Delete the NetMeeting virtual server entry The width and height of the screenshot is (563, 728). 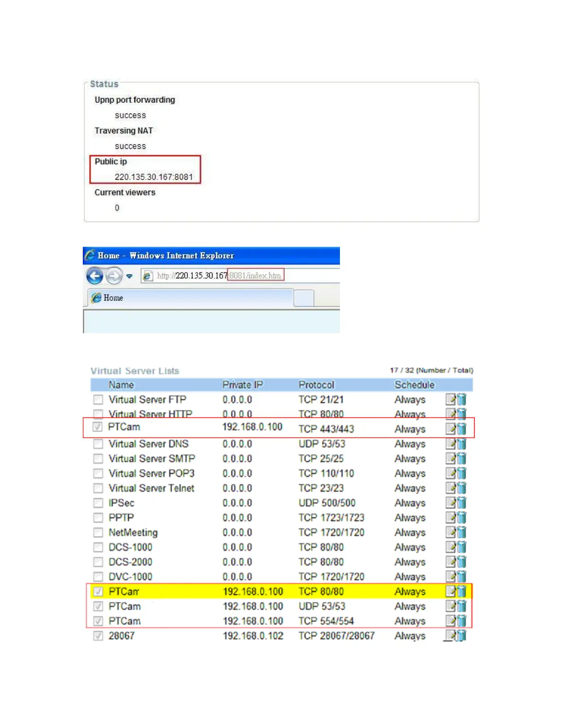(x=461, y=532)
